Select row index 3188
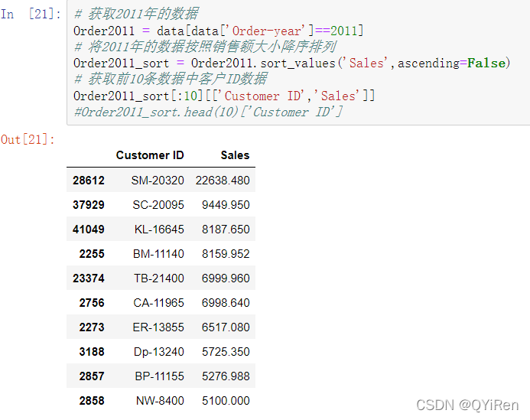Viewport: 530px width, 420px height. coord(92,352)
